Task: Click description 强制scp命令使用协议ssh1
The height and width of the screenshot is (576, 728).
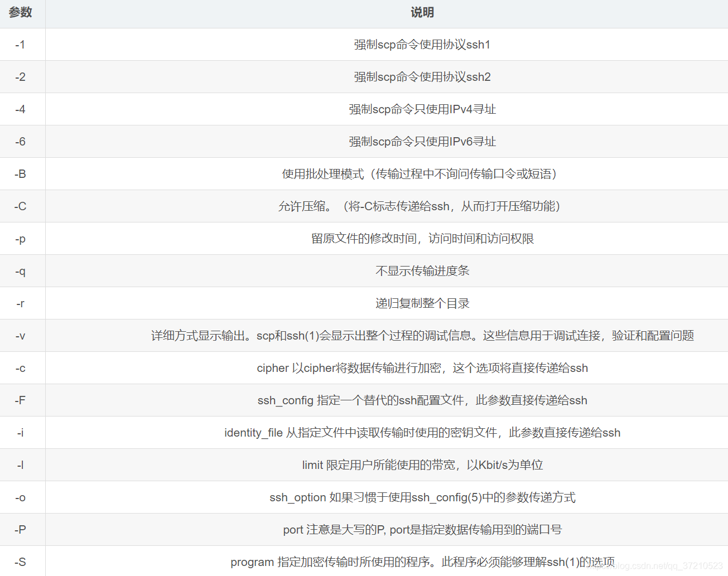Action: coord(422,45)
